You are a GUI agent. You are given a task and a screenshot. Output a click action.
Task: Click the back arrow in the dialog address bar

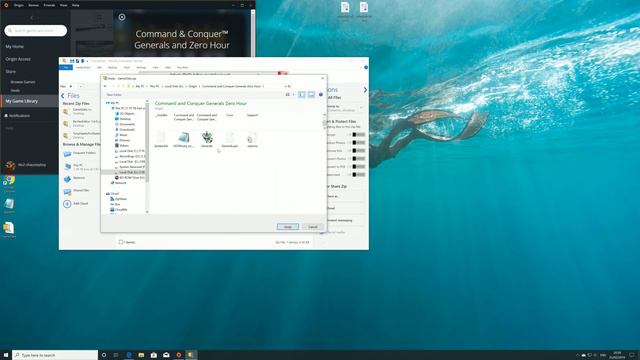tap(105, 86)
